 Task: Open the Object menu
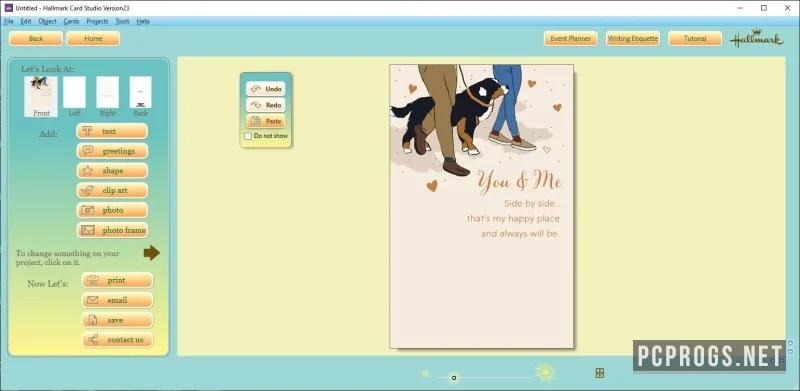click(x=47, y=21)
